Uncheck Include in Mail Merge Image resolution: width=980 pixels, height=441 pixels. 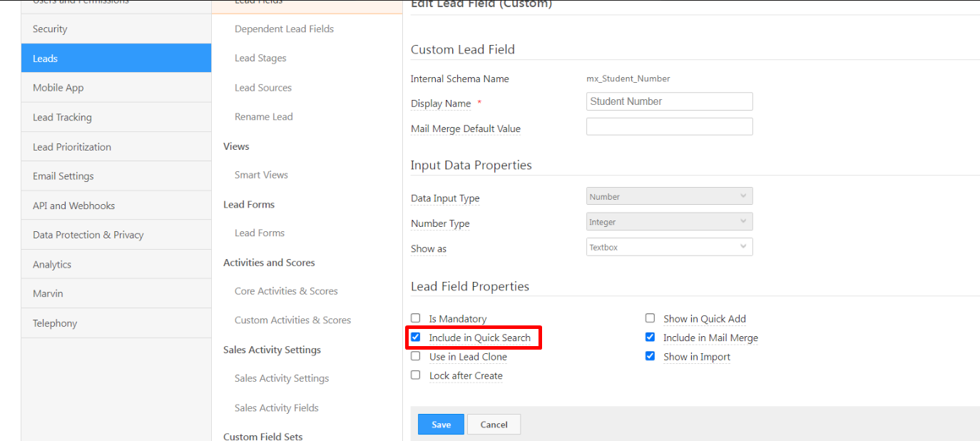point(650,338)
